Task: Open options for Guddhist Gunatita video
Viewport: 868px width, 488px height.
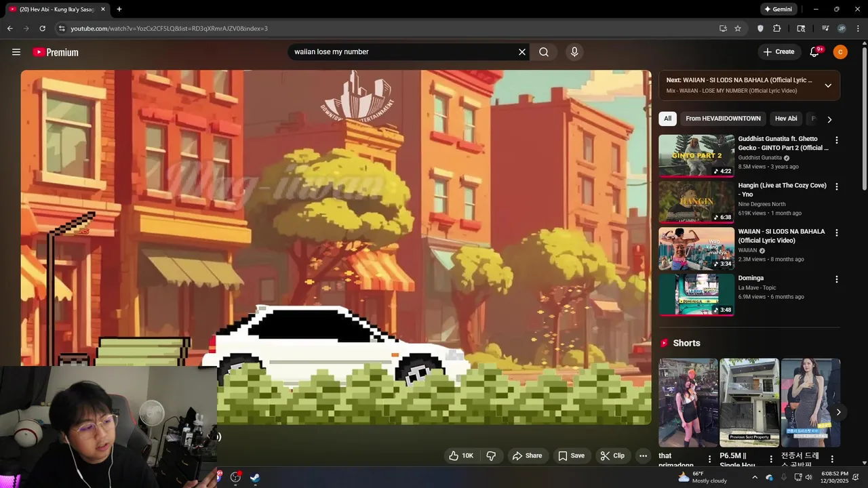Action: coord(836,140)
